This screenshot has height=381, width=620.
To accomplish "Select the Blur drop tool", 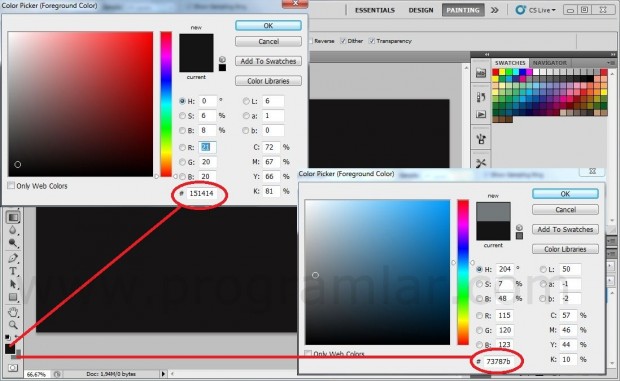I will click(x=13, y=230).
